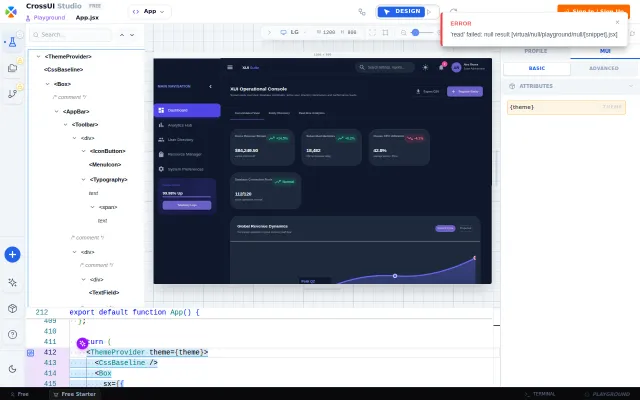
Task: Select Analytics Hub in preview sidebar
Action: tap(187, 125)
